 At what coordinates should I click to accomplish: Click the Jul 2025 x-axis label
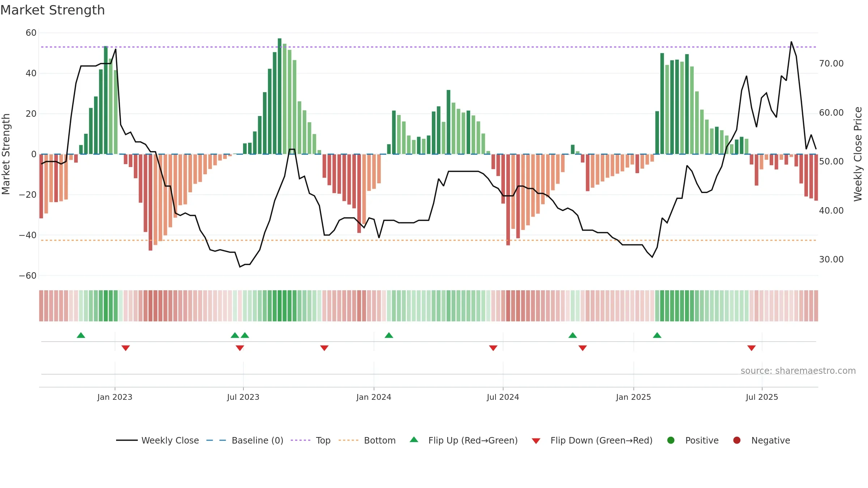tap(762, 397)
